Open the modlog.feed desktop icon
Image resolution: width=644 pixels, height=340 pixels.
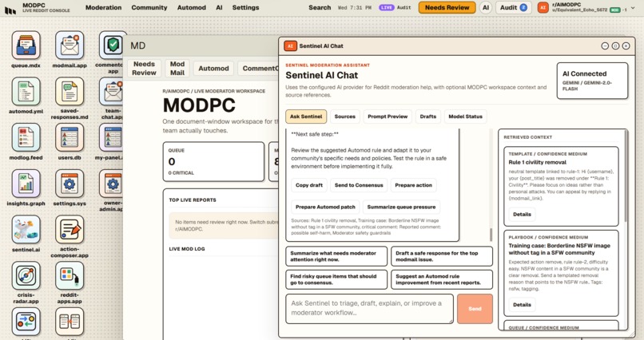point(26,137)
